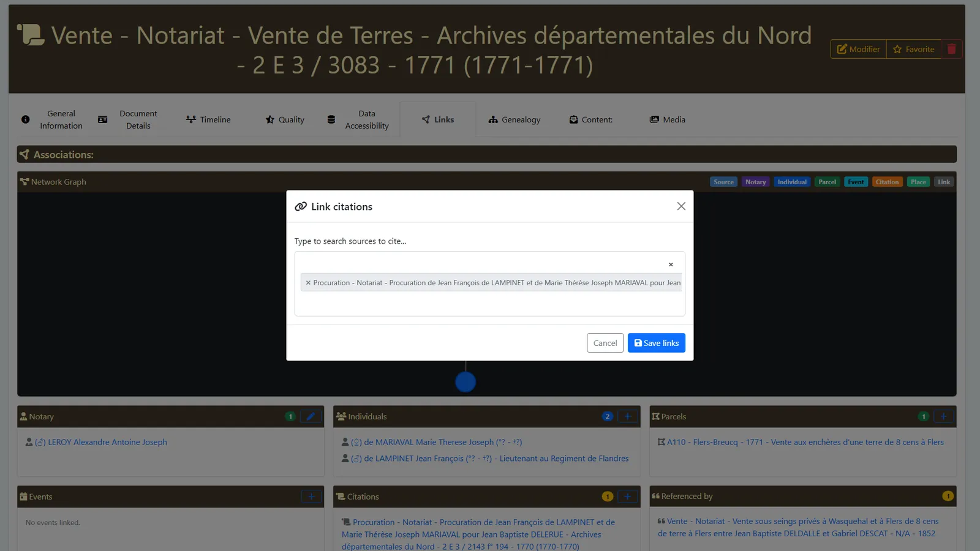Open Data Accessibility tab
This screenshot has height=551, width=980.
[358, 119]
